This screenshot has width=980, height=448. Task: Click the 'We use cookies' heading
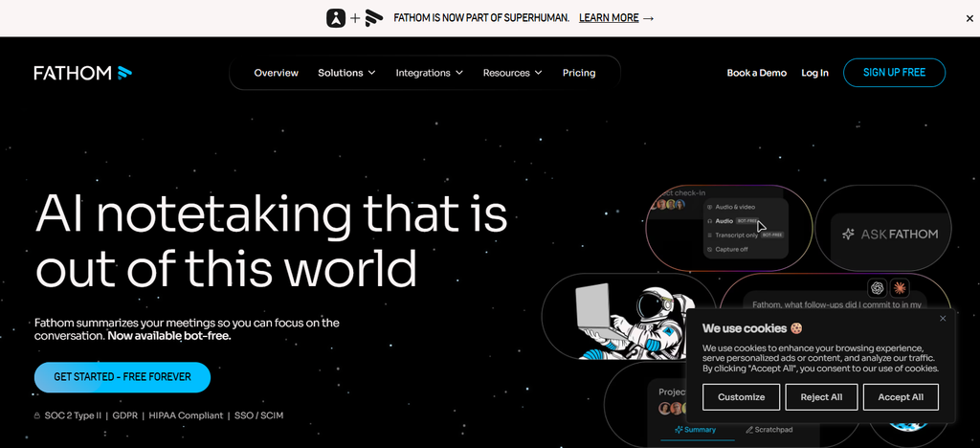tap(745, 328)
